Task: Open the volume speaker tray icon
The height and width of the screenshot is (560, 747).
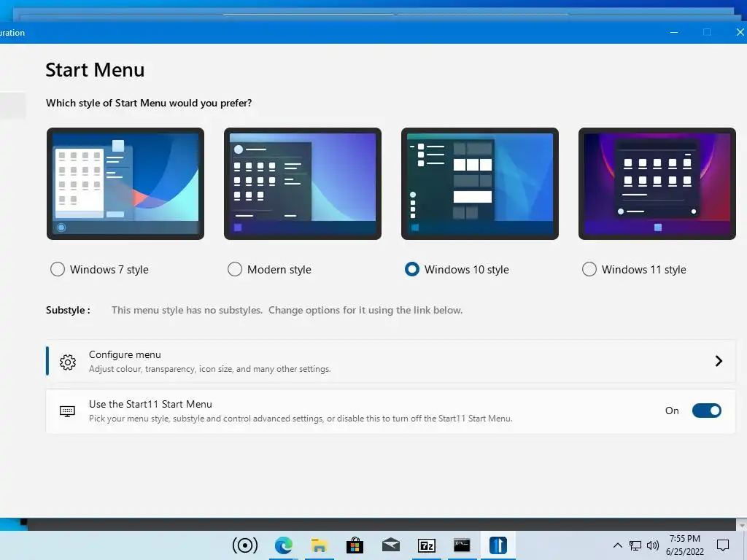Action: [653, 545]
